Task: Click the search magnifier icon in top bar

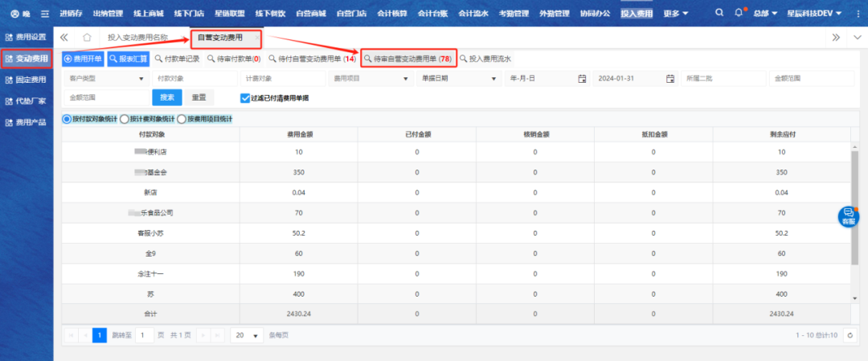Action: point(718,14)
